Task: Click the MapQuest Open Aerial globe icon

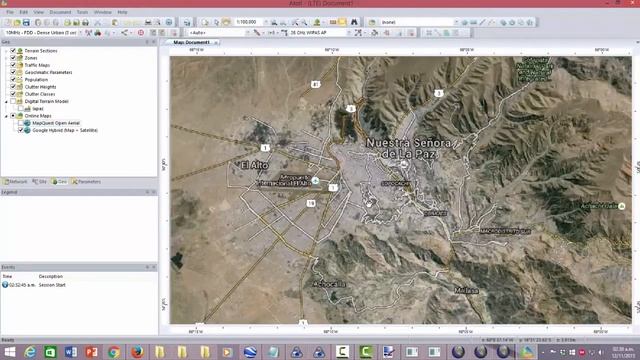Action: [27, 123]
